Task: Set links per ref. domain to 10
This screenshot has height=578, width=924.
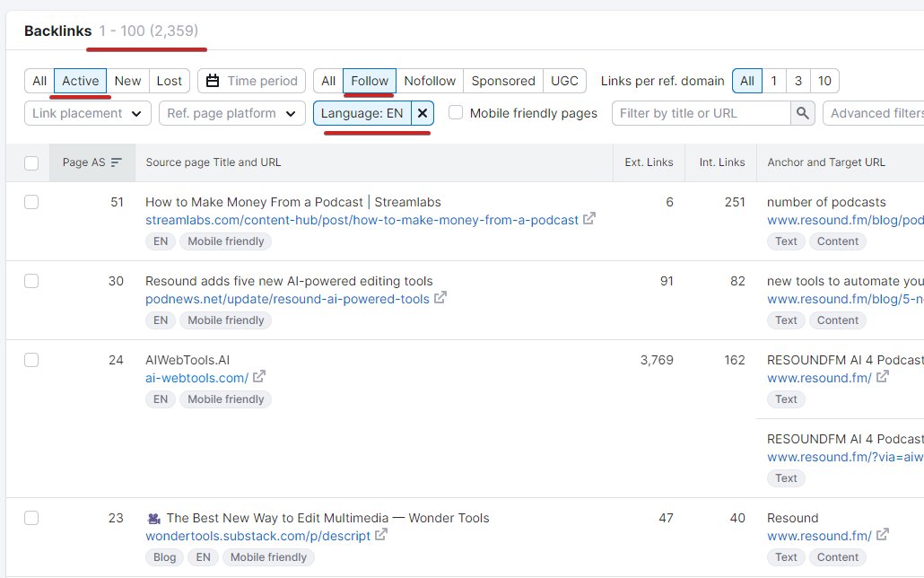Action: (824, 81)
